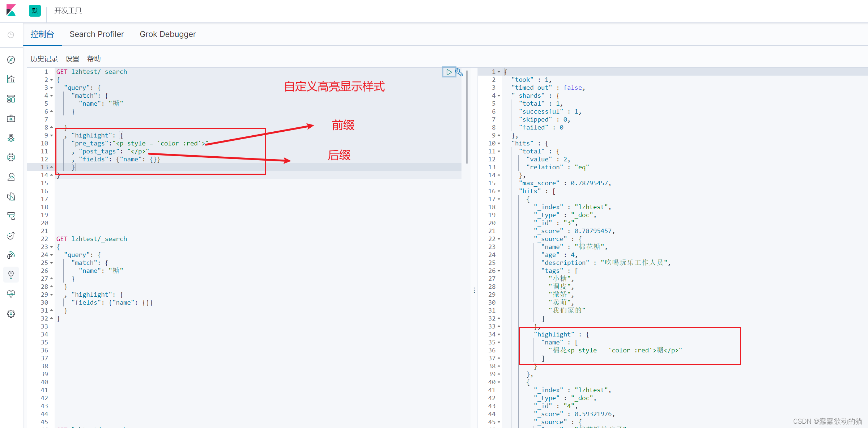Click "_score" : 0.59321976 line
Screen dimensions: 868x428
[x=574, y=414]
